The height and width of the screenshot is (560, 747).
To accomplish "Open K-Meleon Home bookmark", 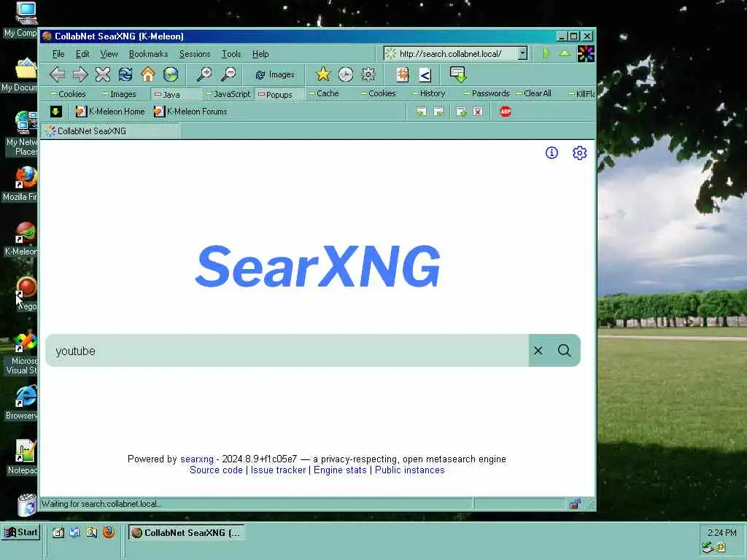I will point(110,112).
